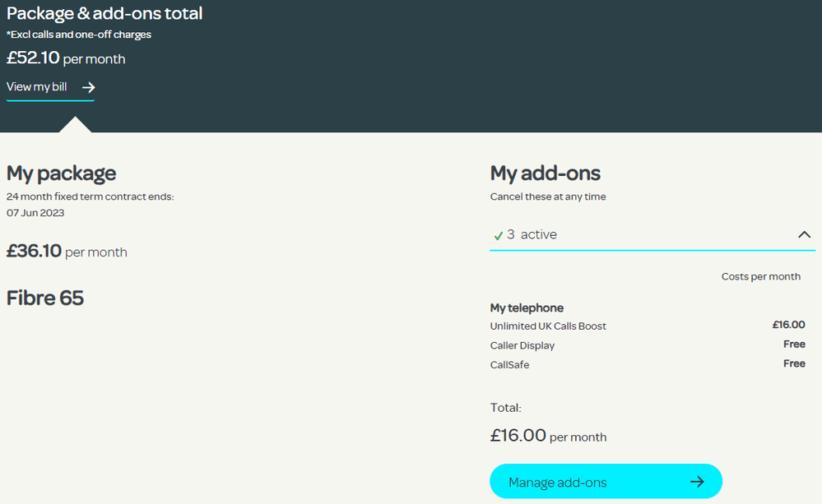Click the Package & add-ons total title
Screen dimensions: 822x504
(104, 13)
